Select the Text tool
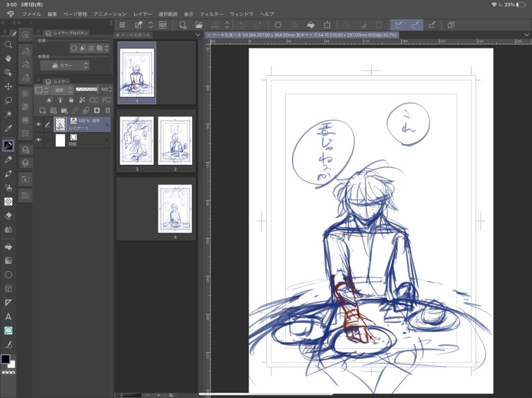The height and width of the screenshot is (398, 532). coord(8,317)
